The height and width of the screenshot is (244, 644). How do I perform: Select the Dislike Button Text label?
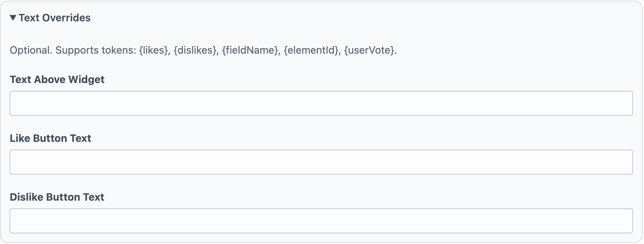point(57,197)
